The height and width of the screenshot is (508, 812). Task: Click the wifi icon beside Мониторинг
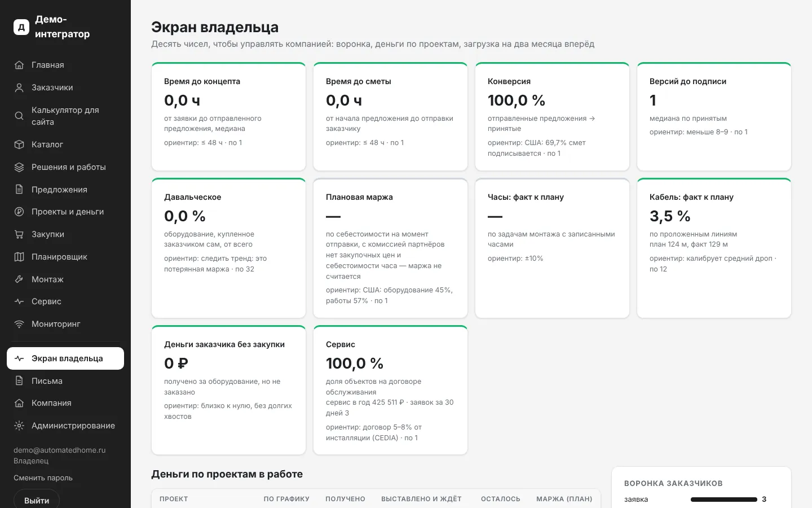[19, 324]
